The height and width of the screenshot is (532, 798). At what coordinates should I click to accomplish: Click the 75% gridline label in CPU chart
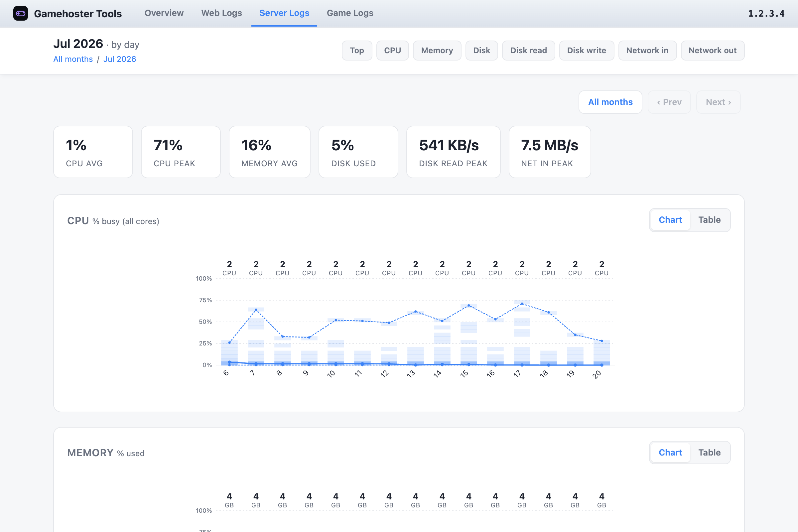click(205, 300)
